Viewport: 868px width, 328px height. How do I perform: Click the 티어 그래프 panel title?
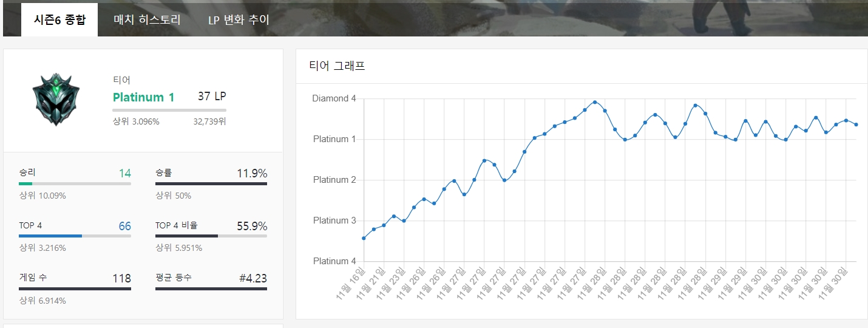coord(337,66)
